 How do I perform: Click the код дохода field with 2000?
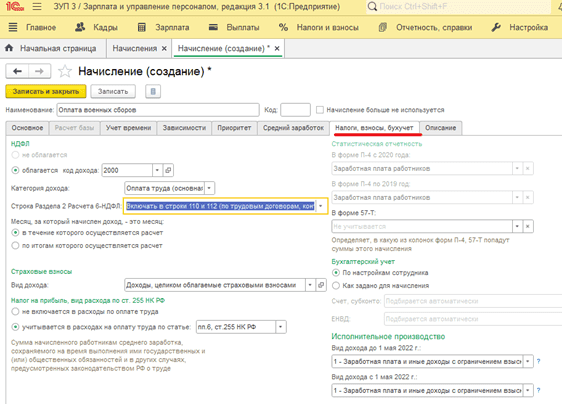point(127,170)
